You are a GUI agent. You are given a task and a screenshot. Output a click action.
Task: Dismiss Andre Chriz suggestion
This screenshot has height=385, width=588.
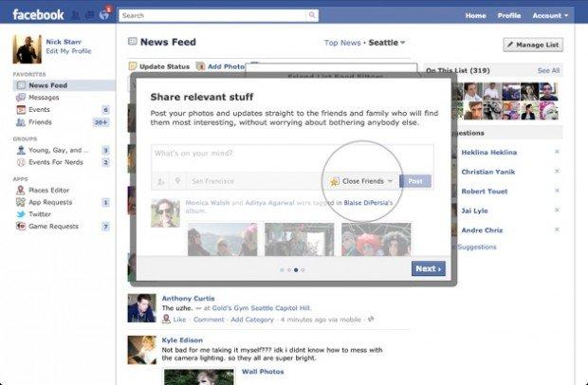point(557,229)
